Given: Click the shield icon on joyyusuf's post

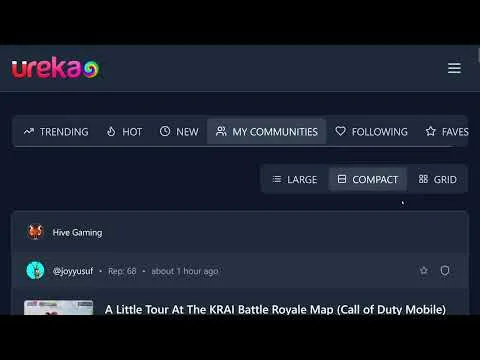Looking at the screenshot, I should point(445,270).
